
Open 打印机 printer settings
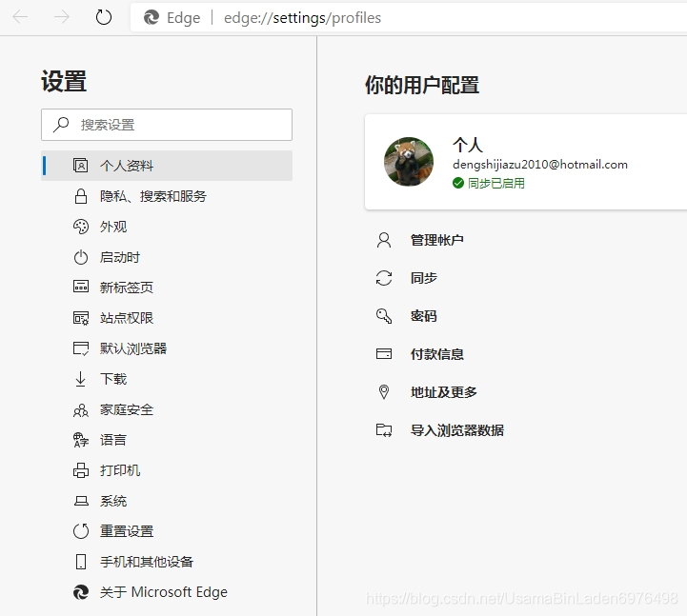pyautogui.click(x=120, y=470)
